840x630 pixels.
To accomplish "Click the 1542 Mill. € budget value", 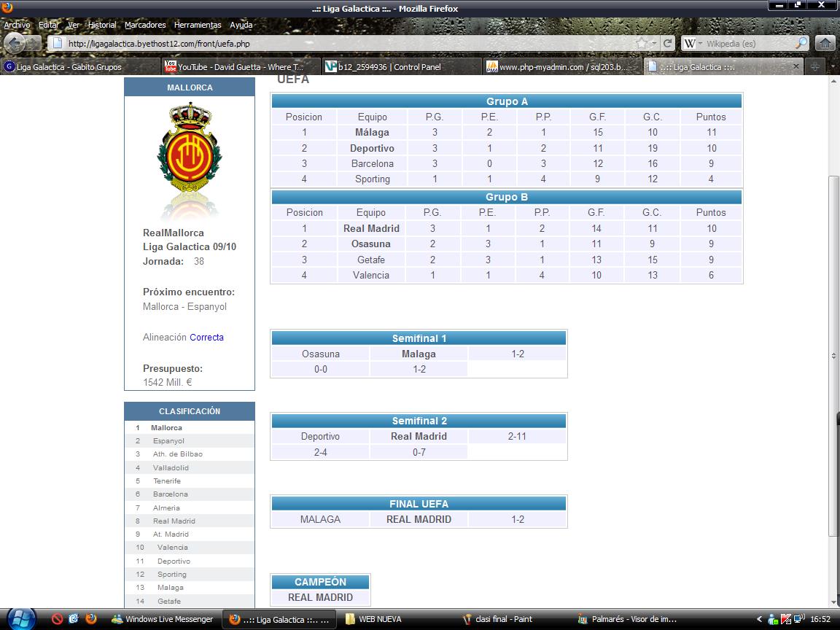I will coord(167,382).
